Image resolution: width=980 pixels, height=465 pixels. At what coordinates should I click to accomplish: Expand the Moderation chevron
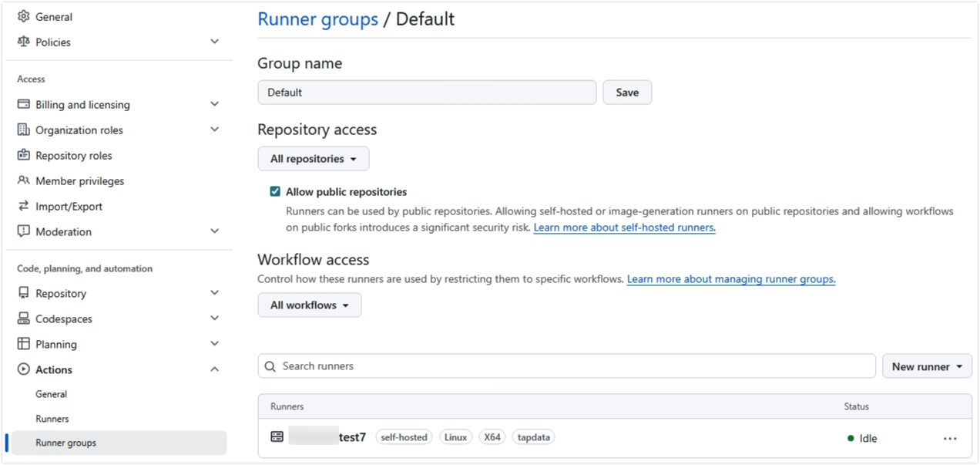pos(215,231)
